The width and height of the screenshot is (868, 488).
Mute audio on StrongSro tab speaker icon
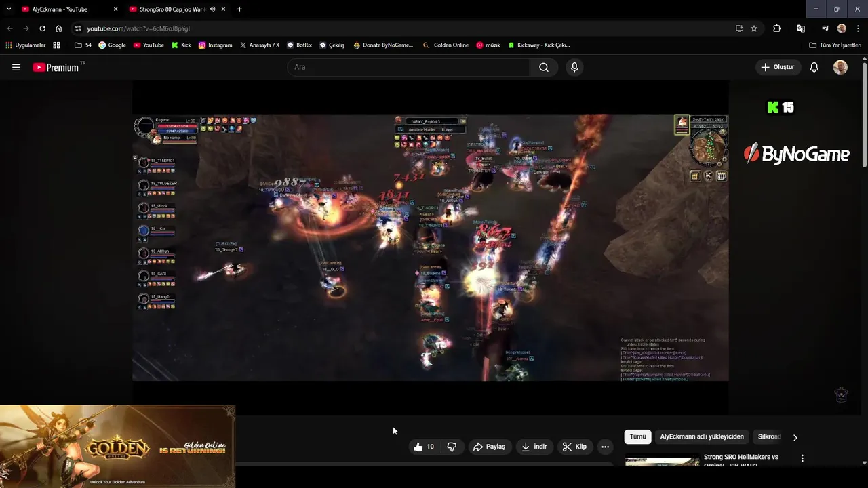point(212,9)
